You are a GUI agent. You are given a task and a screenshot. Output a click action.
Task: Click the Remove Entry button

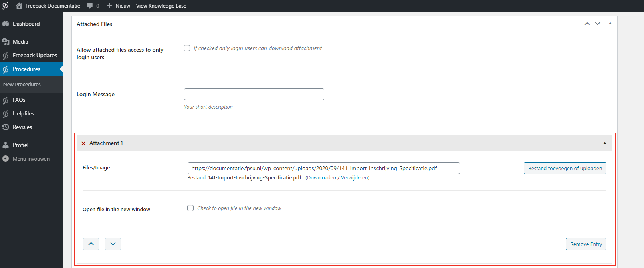[x=586, y=244]
